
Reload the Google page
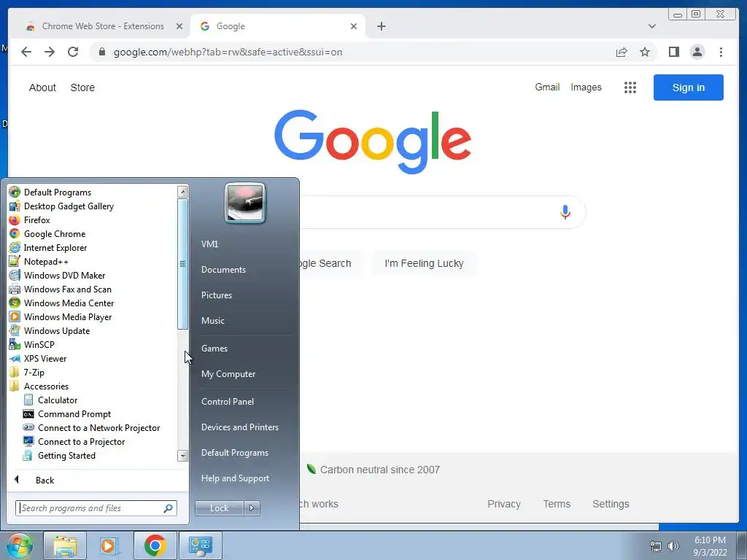click(x=73, y=52)
